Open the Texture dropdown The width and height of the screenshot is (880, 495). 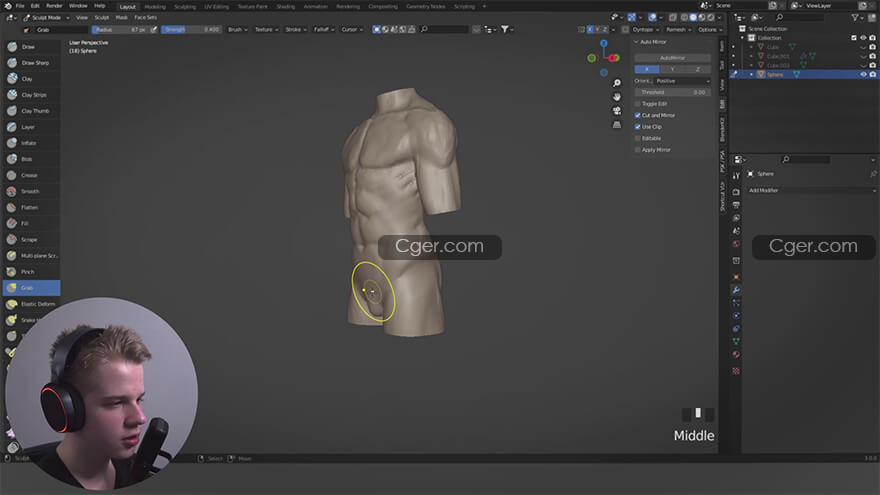click(266, 29)
